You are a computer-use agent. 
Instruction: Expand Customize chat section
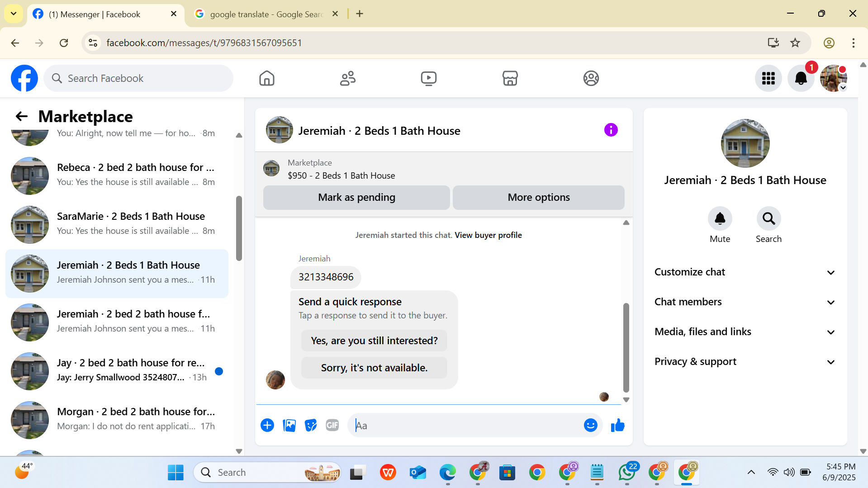(x=745, y=272)
